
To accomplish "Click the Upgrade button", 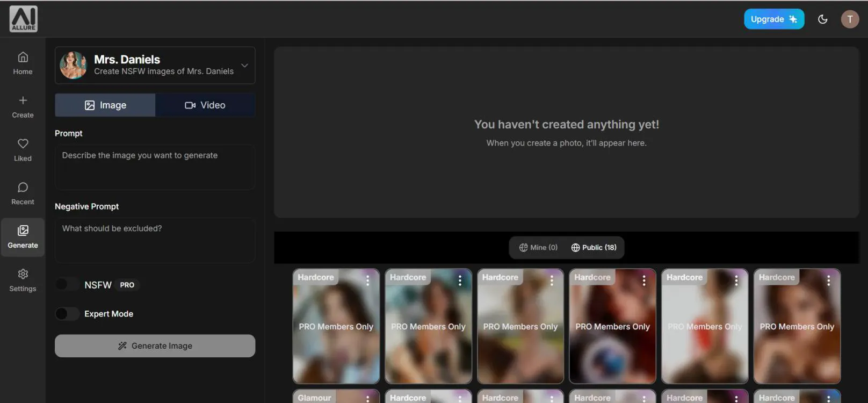I will [773, 19].
